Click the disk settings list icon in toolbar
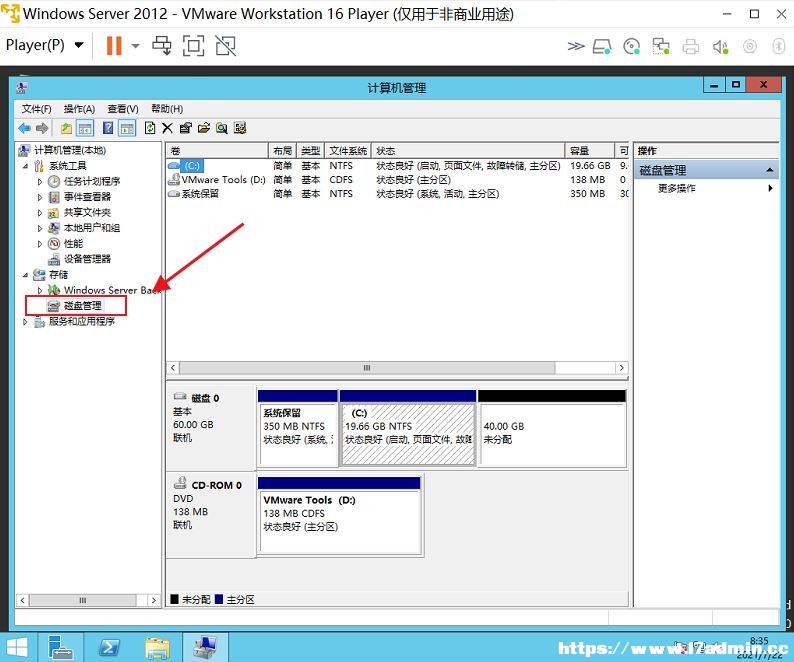The image size is (794, 662). coord(240,128)
